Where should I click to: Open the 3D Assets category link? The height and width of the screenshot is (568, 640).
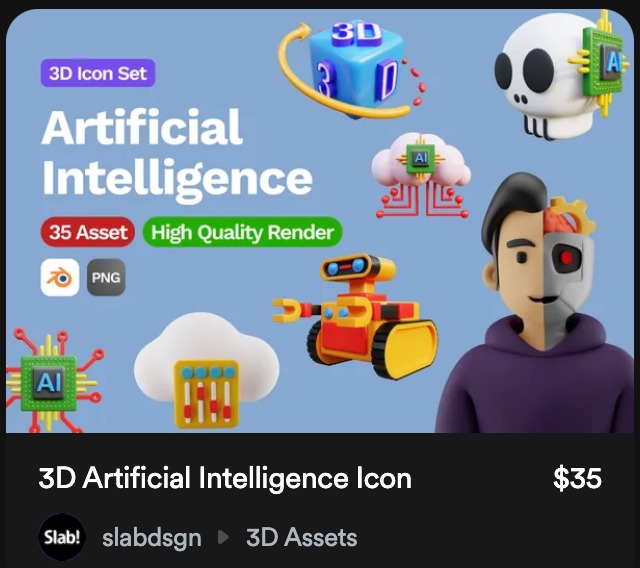(x=302, y=537)
